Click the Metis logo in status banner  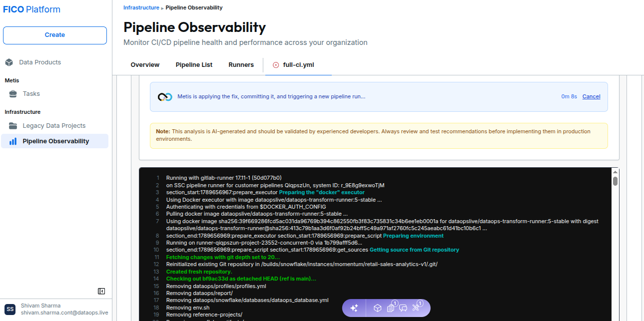pos(165,97)
